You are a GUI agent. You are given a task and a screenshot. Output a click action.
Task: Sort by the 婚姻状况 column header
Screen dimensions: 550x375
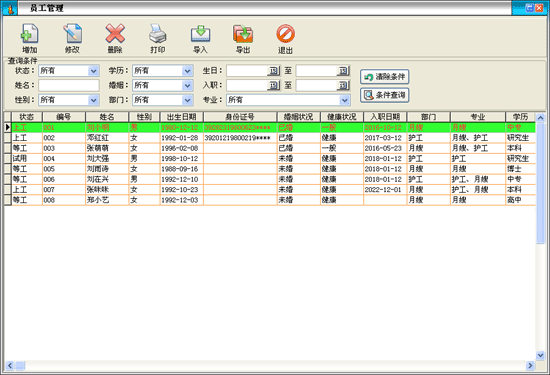299,117
